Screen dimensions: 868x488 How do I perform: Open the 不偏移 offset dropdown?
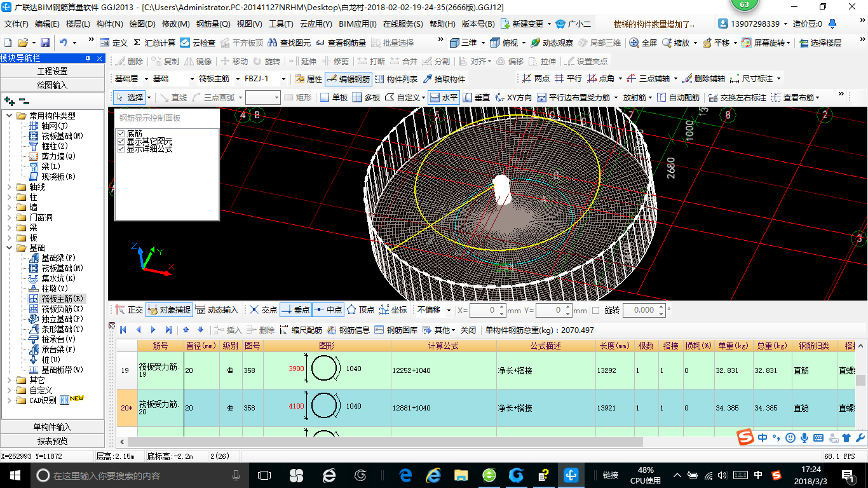pyautogui.click(x=449, y=310)
